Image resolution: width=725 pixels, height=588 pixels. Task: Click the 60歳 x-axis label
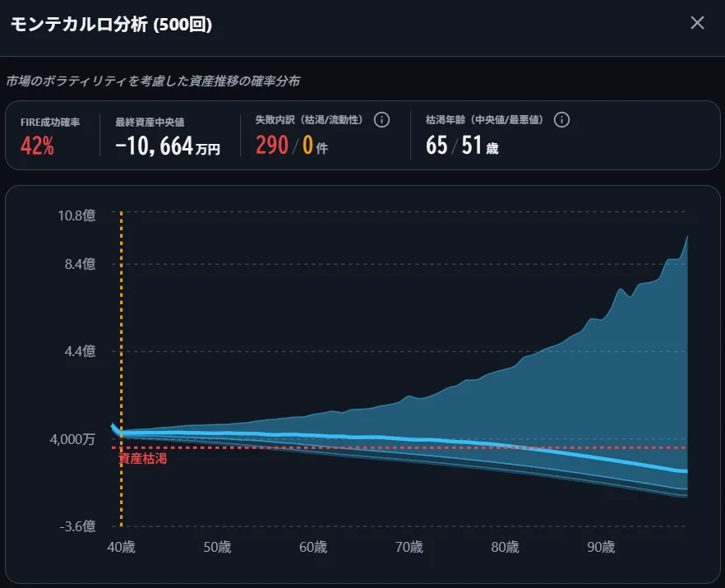313,547
